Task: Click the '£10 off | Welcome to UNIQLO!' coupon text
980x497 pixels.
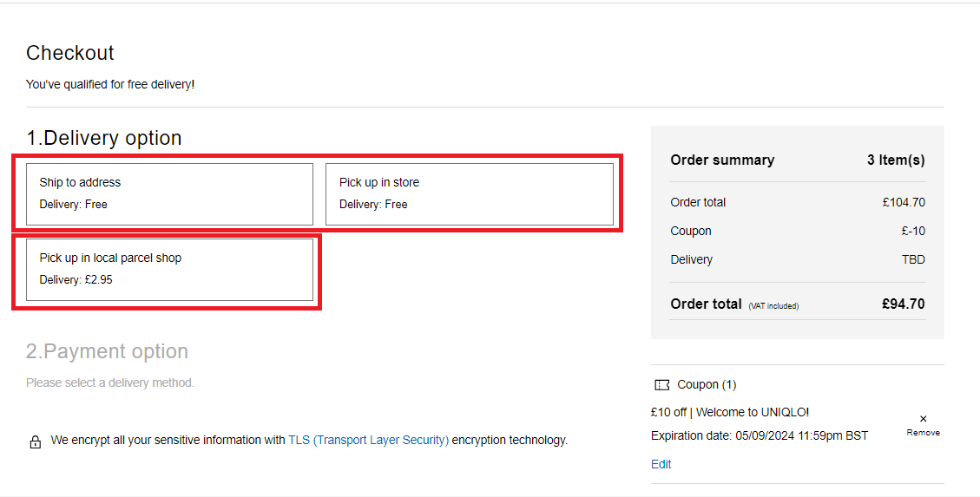Action: point(729,412)
